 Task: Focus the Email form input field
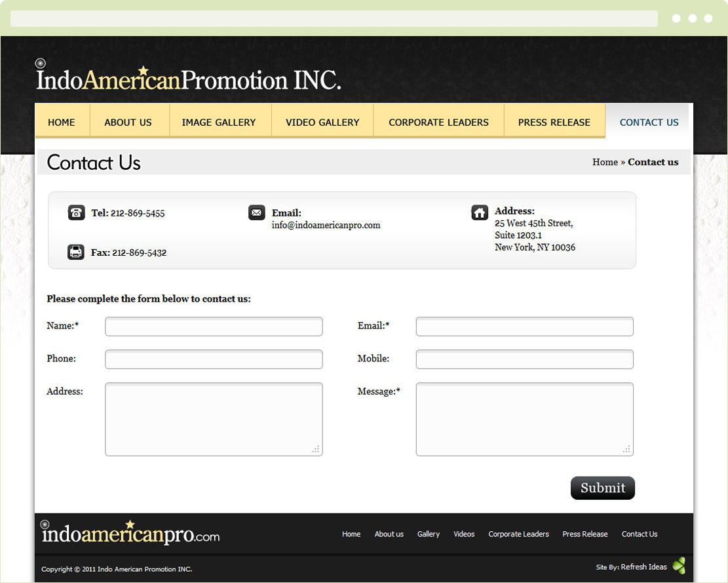pos(524,327)
